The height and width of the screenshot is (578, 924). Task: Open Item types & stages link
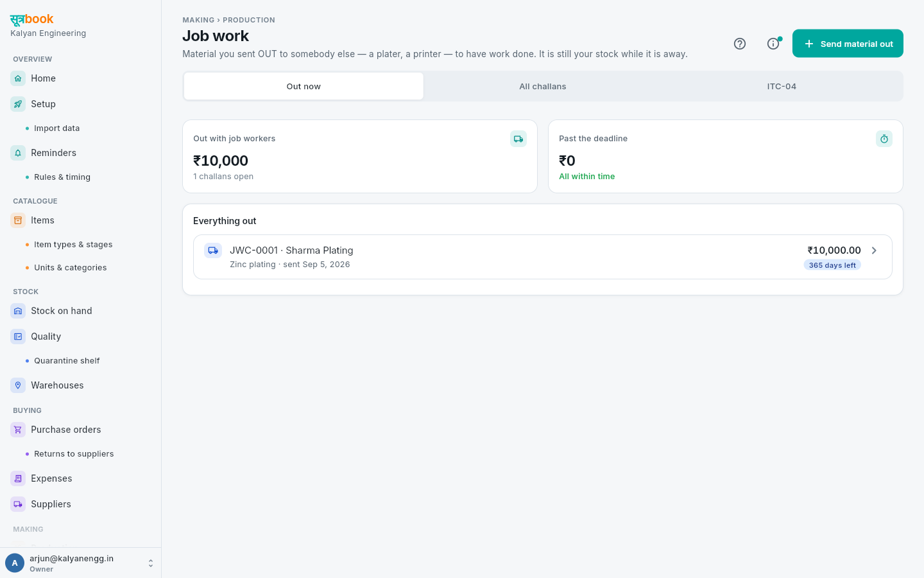tap(73, 245)
